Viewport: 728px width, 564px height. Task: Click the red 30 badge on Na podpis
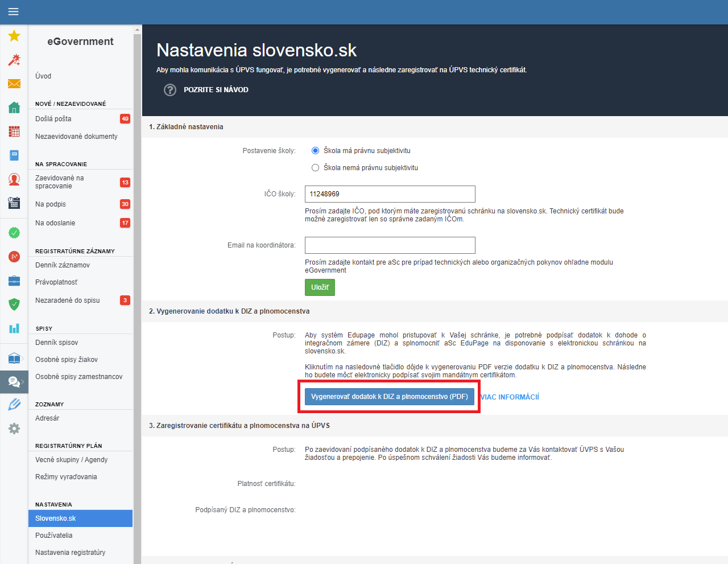tap(125, 204)
